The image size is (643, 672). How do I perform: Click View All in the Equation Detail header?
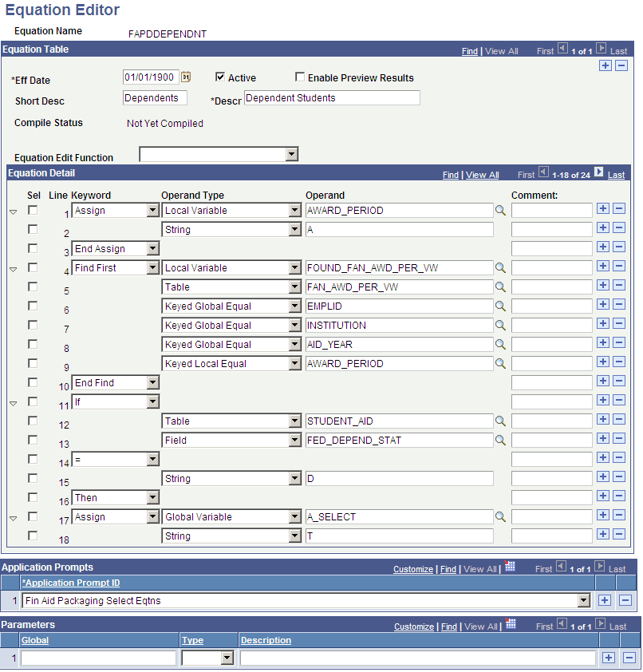(482, 174)
